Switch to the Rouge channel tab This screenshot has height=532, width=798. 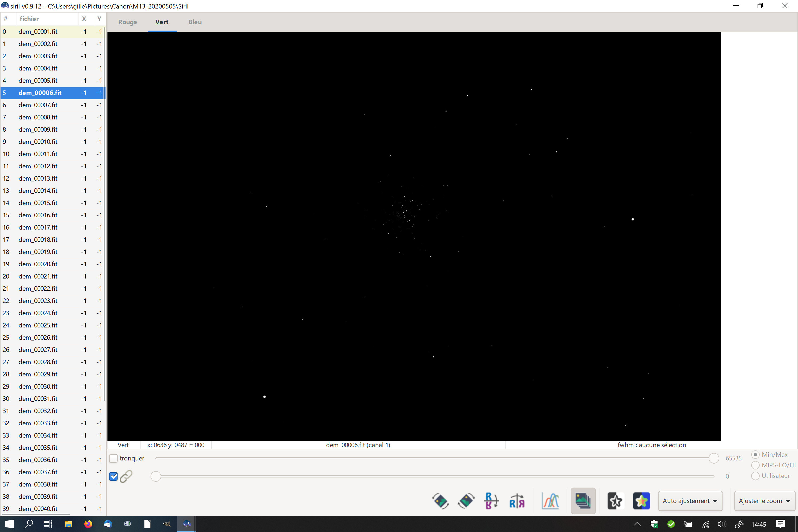[x=128, y=22]
